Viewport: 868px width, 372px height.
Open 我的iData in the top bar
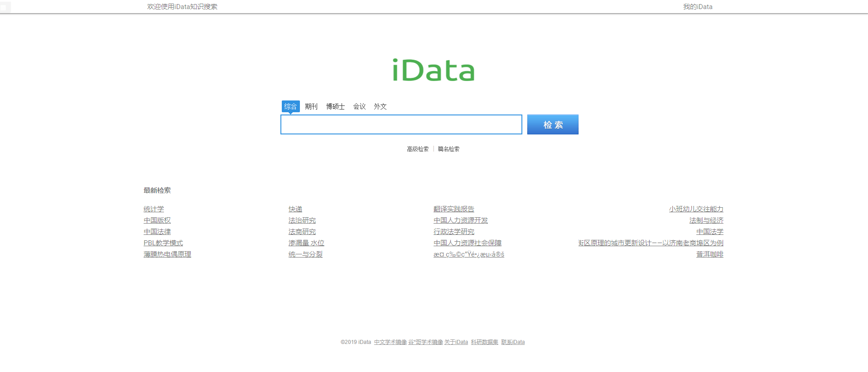click(698, 7)
